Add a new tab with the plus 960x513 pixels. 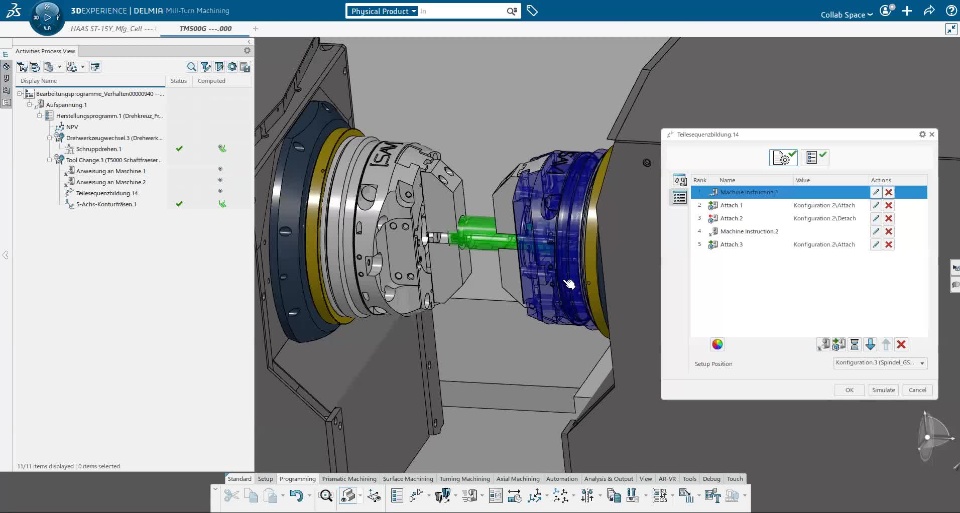point(255,28)
